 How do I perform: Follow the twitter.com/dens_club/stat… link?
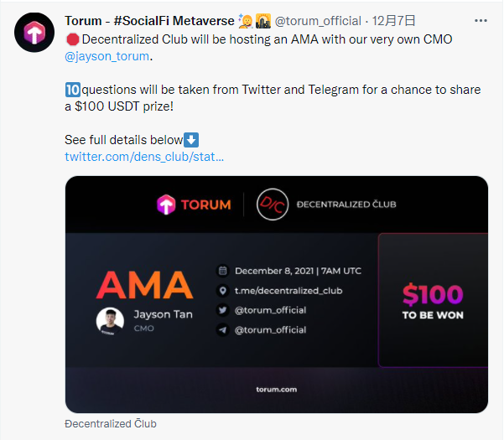pos(144,157)
